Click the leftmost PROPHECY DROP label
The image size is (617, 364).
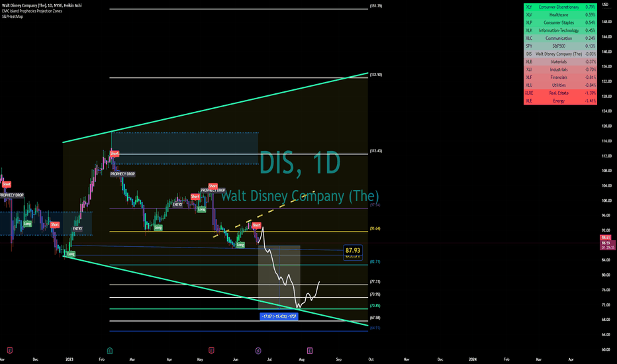(12, 195)
